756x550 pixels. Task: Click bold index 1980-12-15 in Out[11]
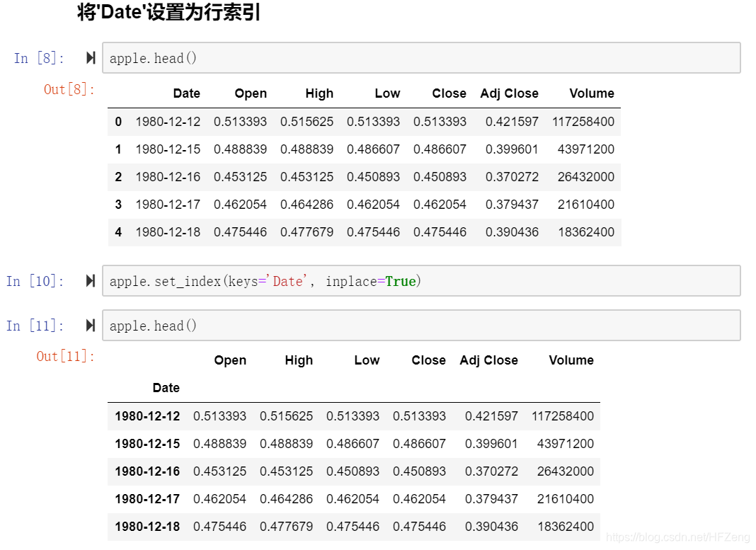pyautogui.click(x=147, y=444)
